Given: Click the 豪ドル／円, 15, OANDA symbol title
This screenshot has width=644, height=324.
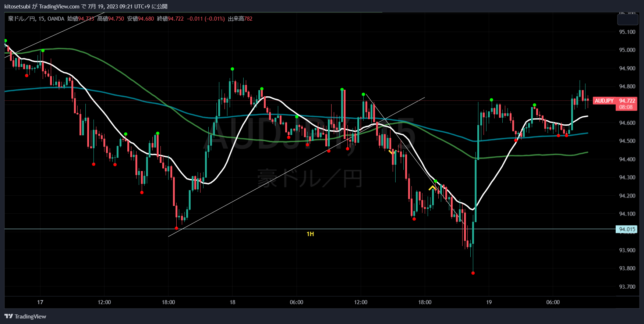Looking at the screenshot, I should (36, 19).
